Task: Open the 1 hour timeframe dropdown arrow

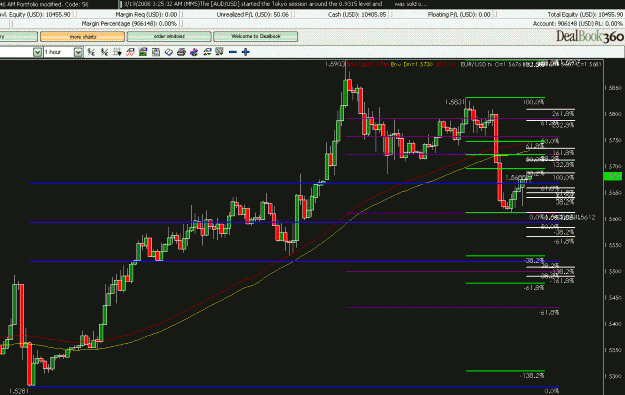Action: click(79, 52)
